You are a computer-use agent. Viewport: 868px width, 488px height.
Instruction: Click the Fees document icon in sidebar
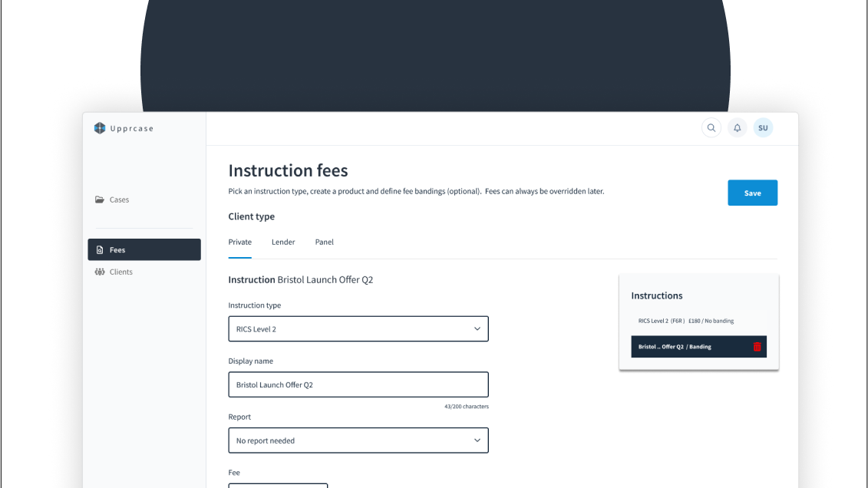(100, 250)
